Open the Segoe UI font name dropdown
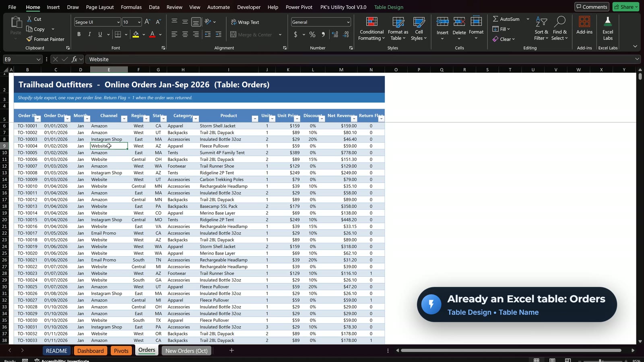This screenshot has width=644, height=362. tap(118, 22)
